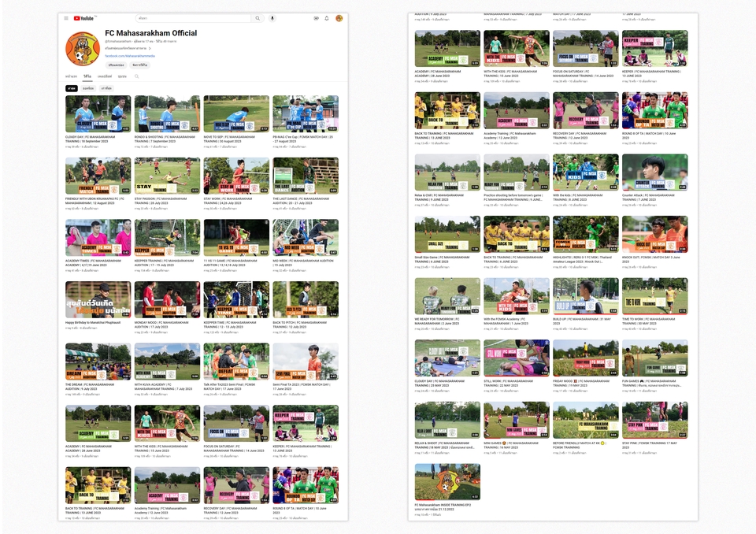Expand the channel description chevron

point(150,48)
